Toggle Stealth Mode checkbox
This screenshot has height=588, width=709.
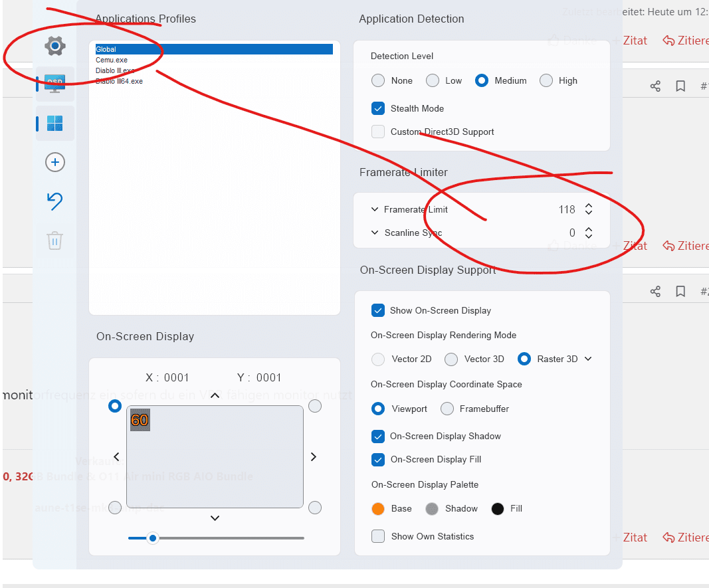tap(378, 108)
